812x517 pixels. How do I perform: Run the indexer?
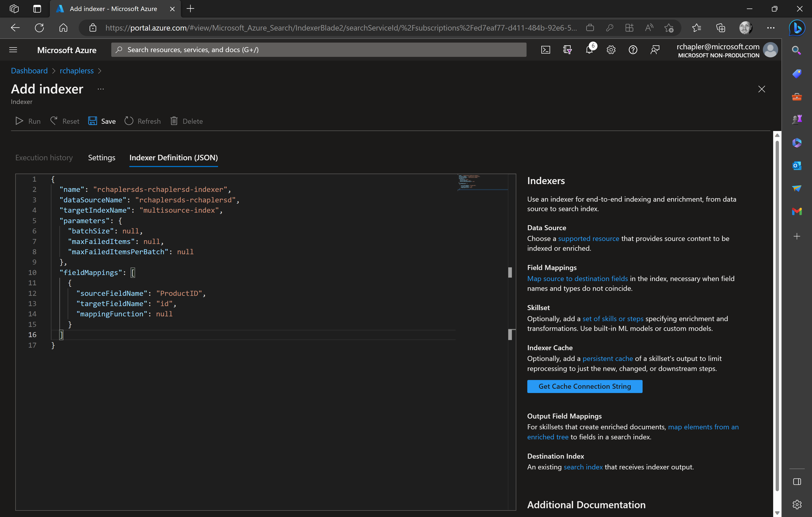point(27,121)
